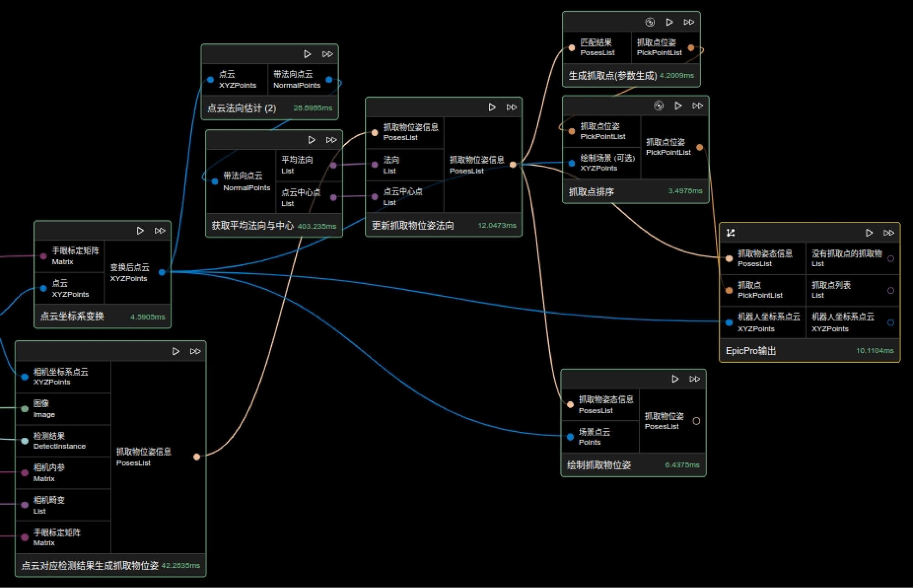Click the branch icon on EpicPro输出 node
Viewport: 913px width, 588px height.
[730, 233]
